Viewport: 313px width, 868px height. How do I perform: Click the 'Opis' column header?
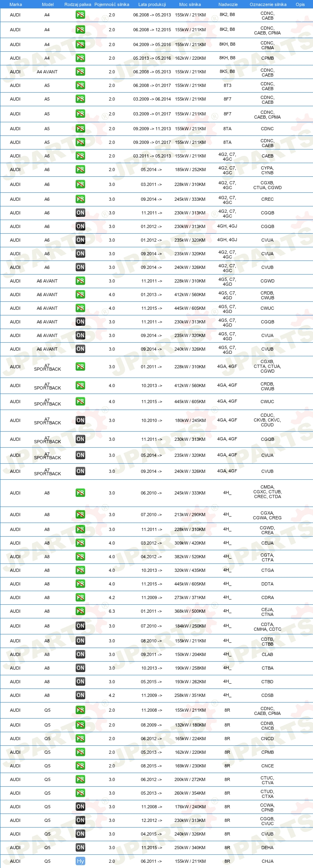300,4
